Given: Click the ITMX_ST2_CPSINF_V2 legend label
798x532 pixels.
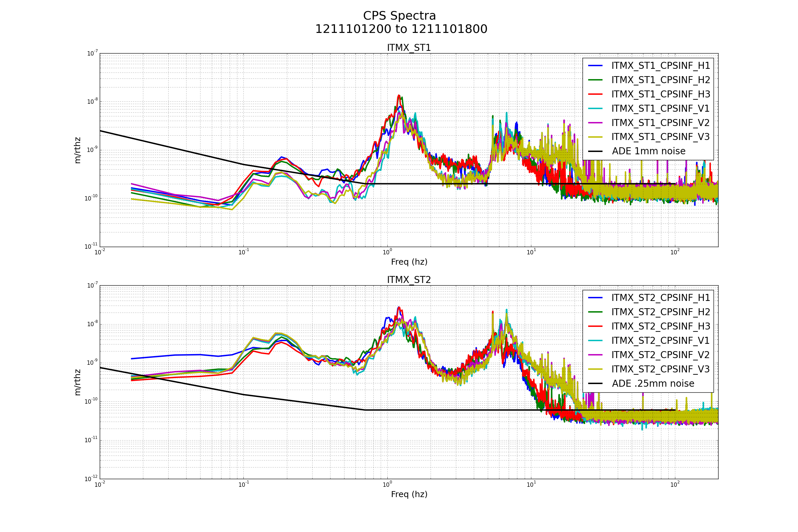Looking at the screenshot, I should 660,355.
